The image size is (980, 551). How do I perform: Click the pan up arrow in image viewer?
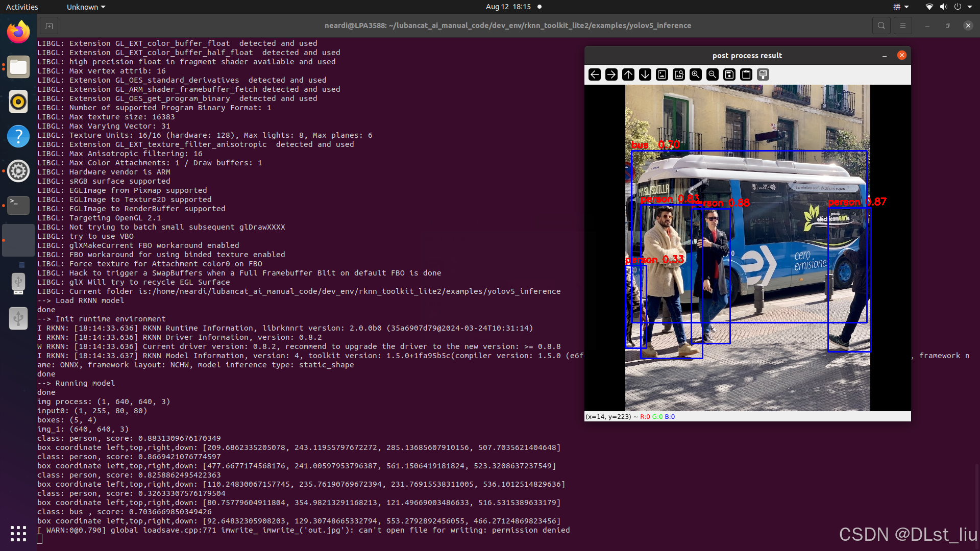click(628, 75)
